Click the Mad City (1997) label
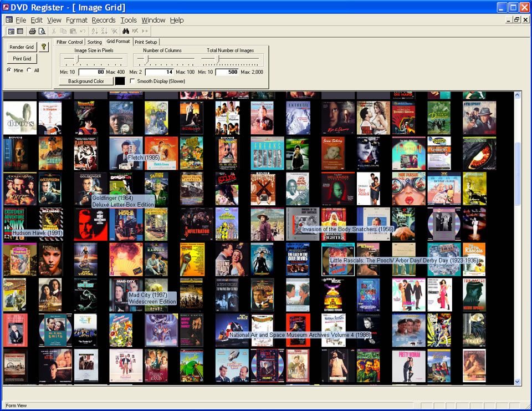Image resolution: width=532 pixels, height=411 pixels. coord(152,298)
